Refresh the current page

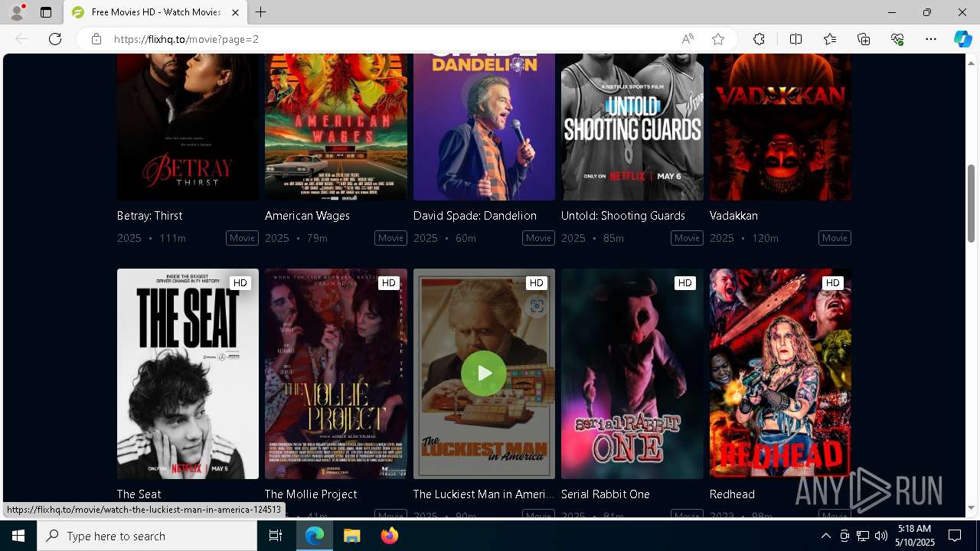point(55,39)
